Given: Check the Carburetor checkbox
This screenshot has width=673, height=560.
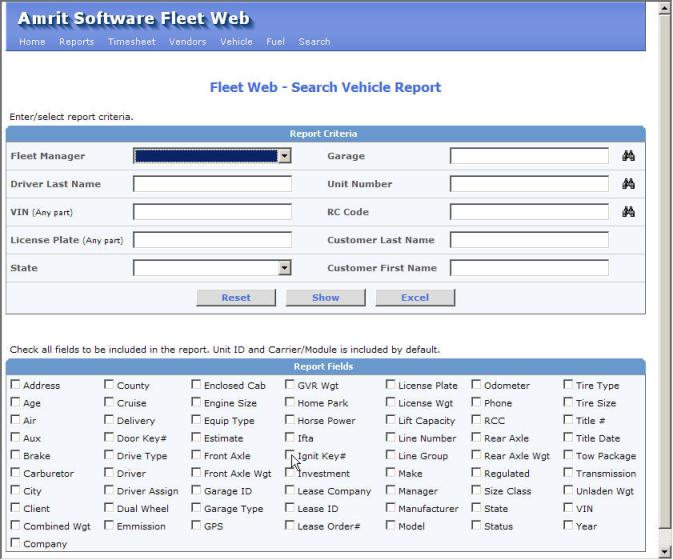Looking at the screenshot, I should coord(15,472).
